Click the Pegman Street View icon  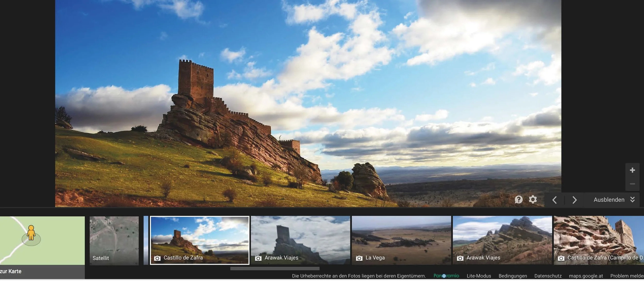click(x=31, y=233)
